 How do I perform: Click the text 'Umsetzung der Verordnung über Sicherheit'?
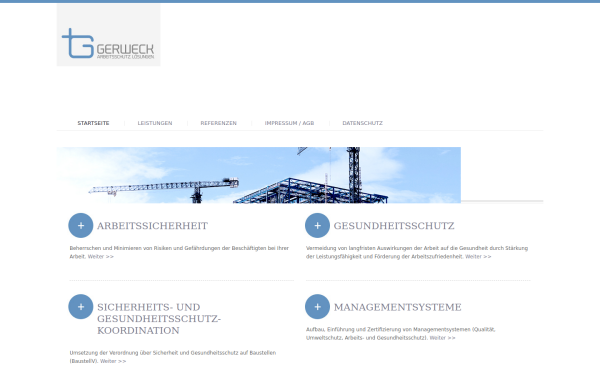point(123,353)
